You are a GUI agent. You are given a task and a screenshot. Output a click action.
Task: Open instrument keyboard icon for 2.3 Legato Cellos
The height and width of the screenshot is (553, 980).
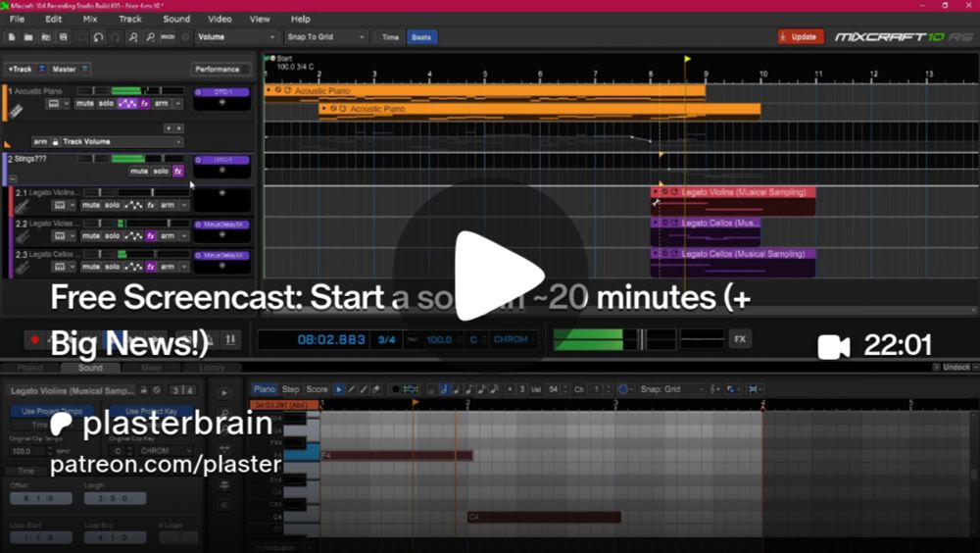[x=60, y=267]
